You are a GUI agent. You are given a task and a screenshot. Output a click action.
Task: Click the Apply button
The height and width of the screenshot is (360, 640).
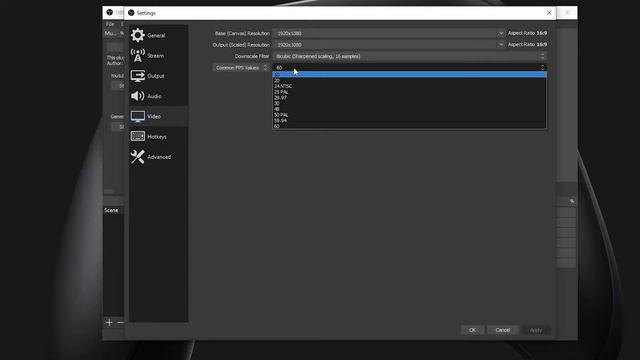point(536,330)
